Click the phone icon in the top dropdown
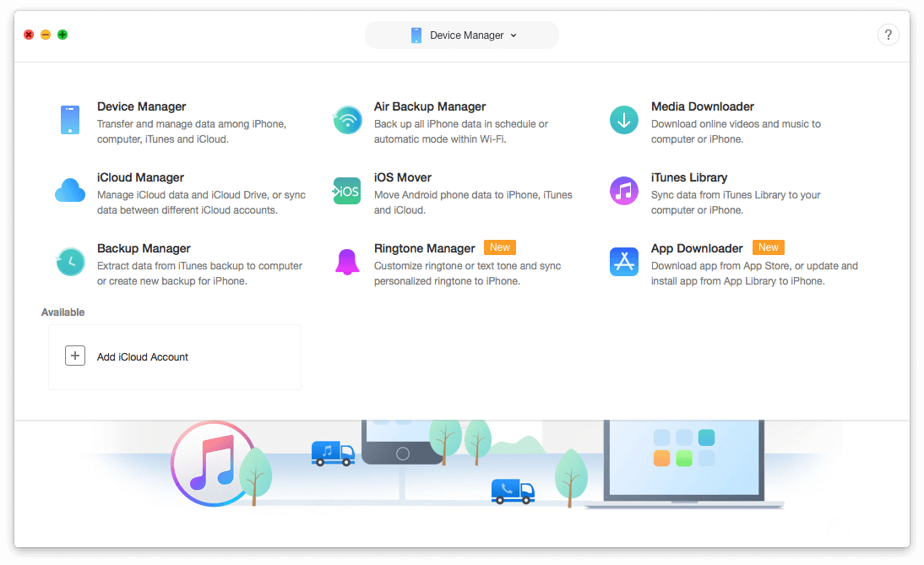Image resolution: width=924 pixels, height=565 pixels. tap(416, 35)
